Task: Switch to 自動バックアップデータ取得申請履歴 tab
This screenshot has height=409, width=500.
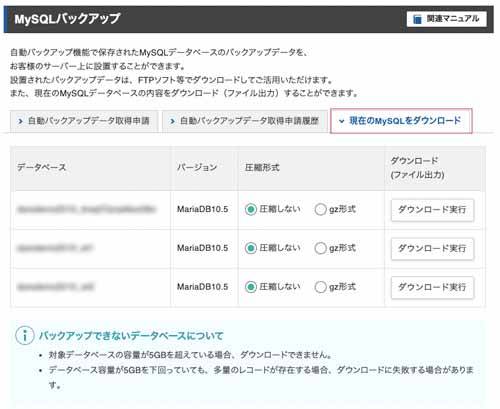Action: tap(245, 121)
